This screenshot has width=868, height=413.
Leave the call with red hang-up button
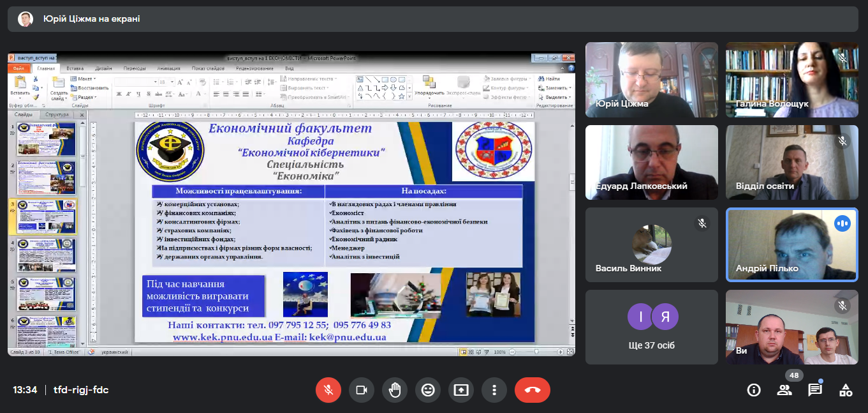pos(532,390)
